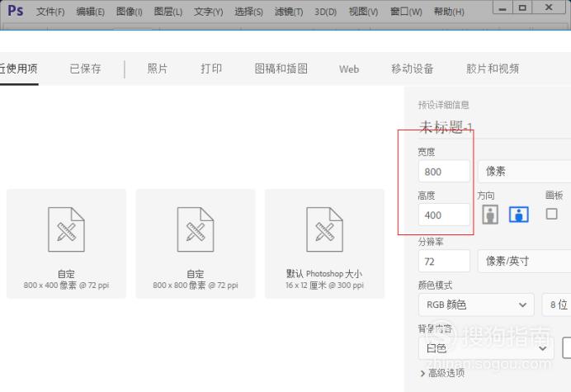Open the 图像(I) menu
Screen dimensions: 571x392
tap(130, 12)
